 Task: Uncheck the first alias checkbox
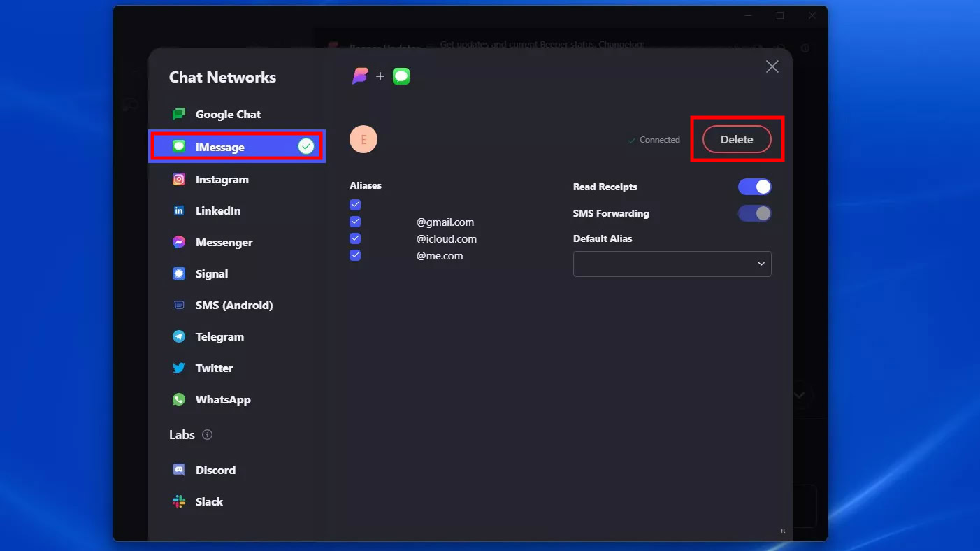coord(355,205)
